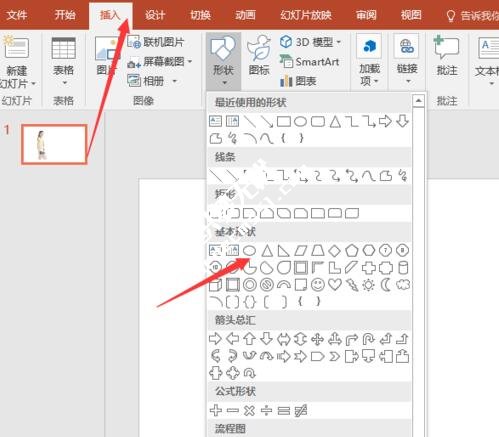Click the Pictures button
Screen dimensions: 499x437
(106, 56)
